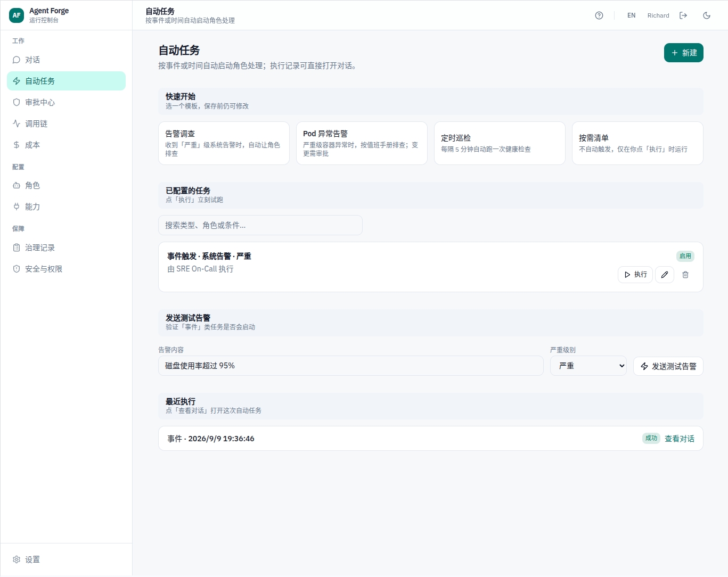Image resolution: width=728 pixels, height=577 pixels.
Task: Choose the 告警调查 template card
Action: point(224,143)
